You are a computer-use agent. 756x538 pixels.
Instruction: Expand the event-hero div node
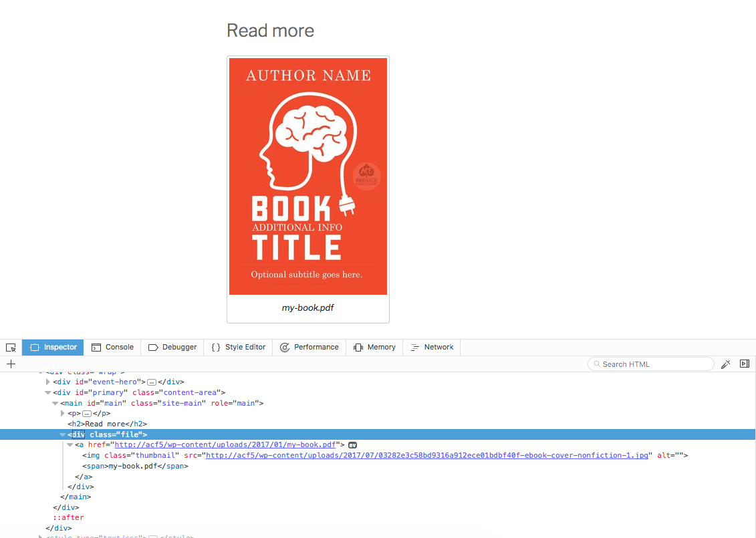48,382
